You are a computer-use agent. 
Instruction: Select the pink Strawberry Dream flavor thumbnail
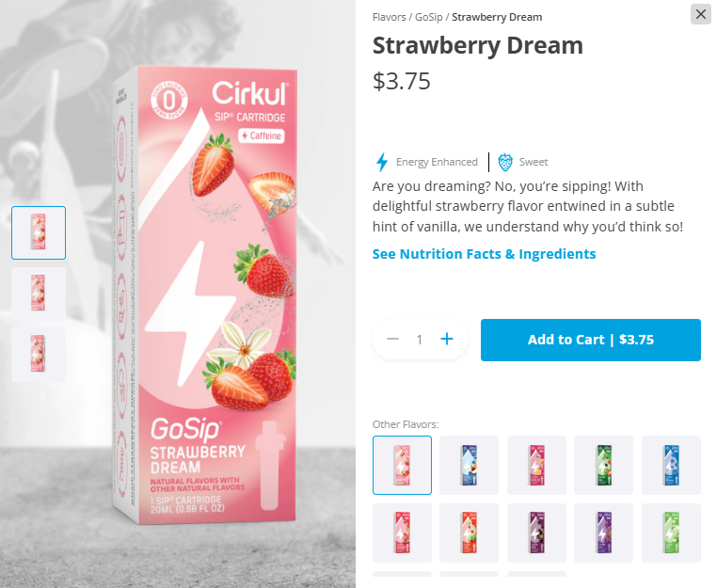click(x=402, y=465)
